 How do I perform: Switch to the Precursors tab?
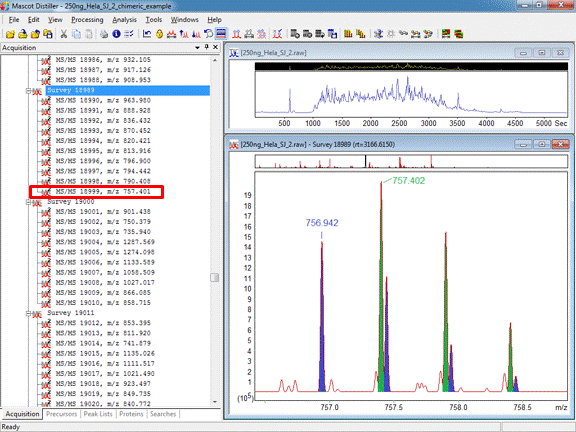pyautogui.click(x=61, y=414)
